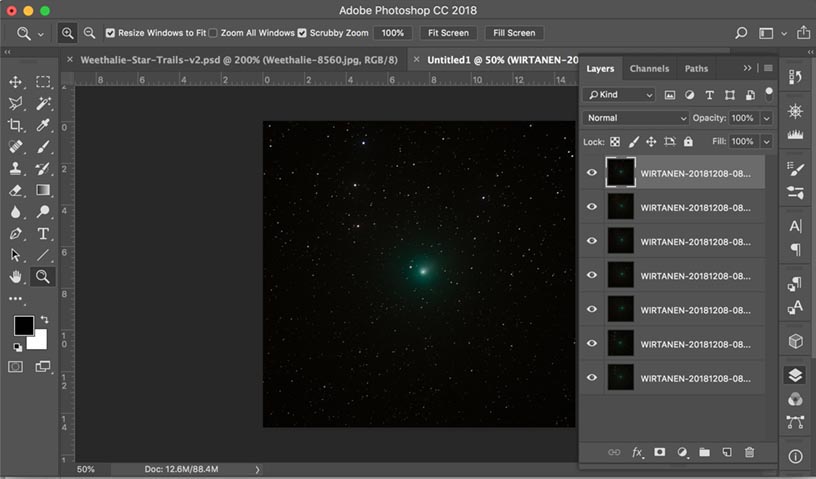Select the Hand tool
Screen dimensions: 816x479
coord(16,277)
